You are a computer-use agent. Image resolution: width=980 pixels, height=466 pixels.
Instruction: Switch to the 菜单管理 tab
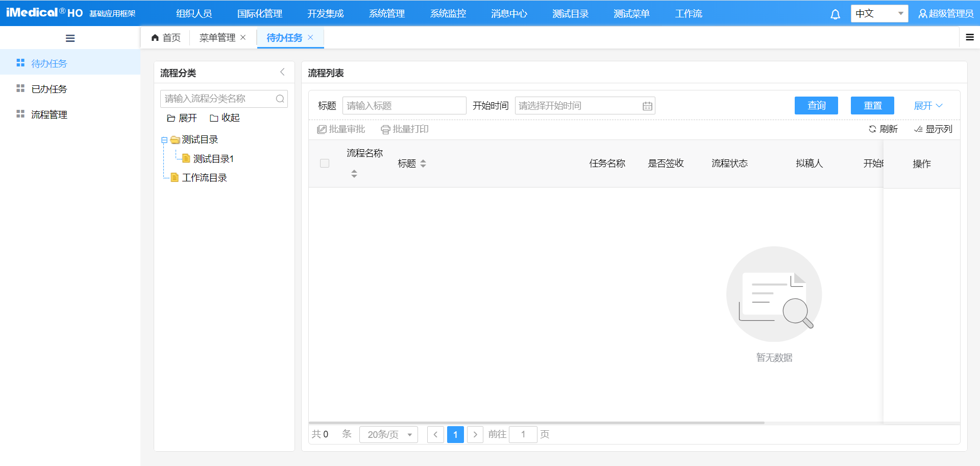click(x=217, y=38)
